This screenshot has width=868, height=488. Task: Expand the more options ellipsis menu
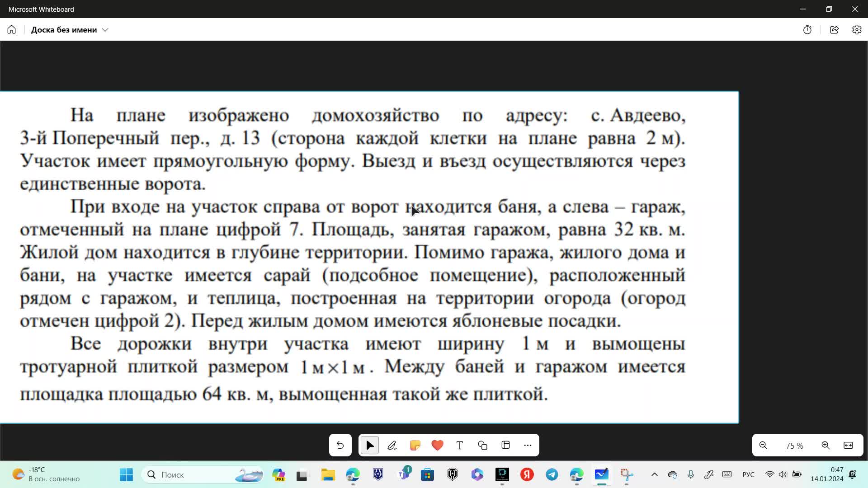pyautogui.click(x=527, y=445)
